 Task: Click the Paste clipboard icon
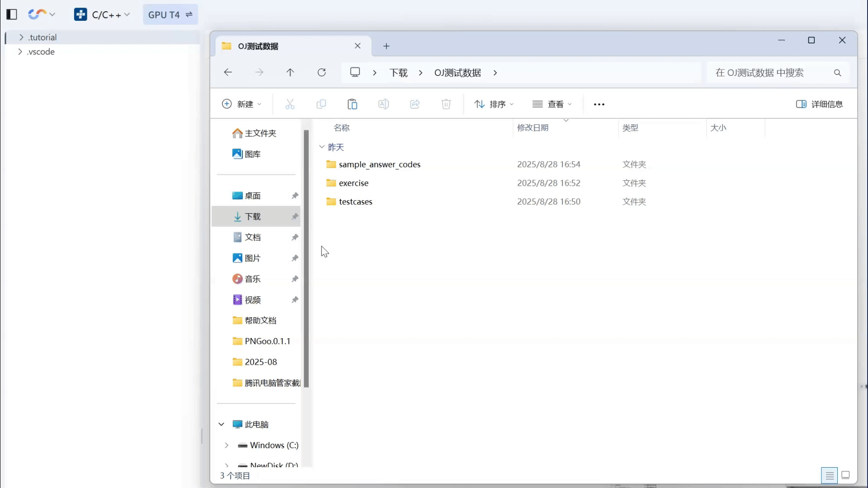(x=352, y=104)
